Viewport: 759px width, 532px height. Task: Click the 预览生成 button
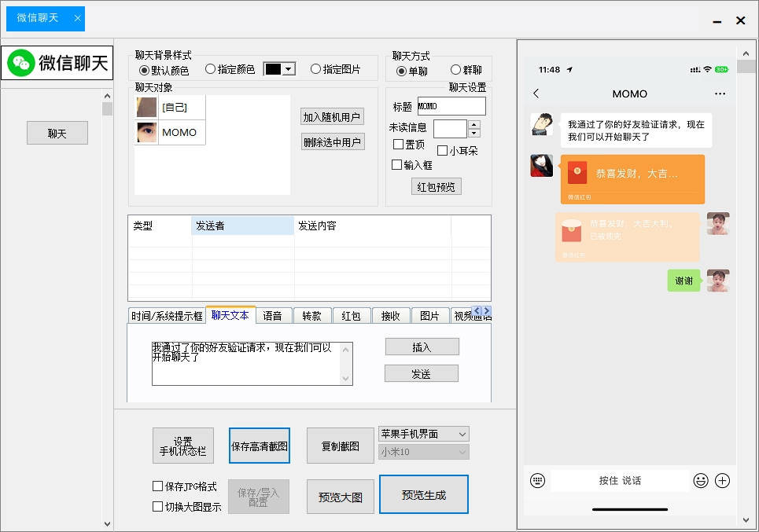point(423,493)
